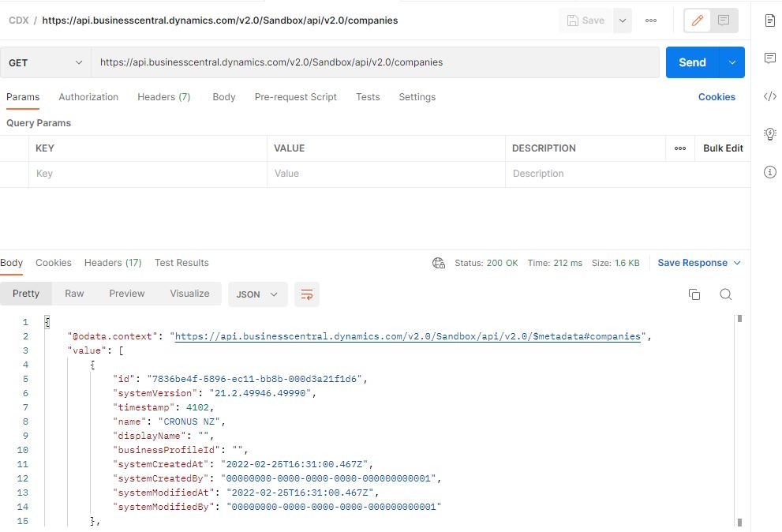Switch to edit mode pencil icon

698,21
